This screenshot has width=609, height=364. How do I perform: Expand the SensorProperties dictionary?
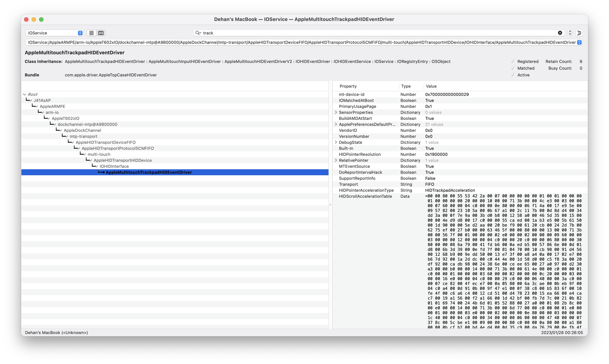tap(336, 112)
